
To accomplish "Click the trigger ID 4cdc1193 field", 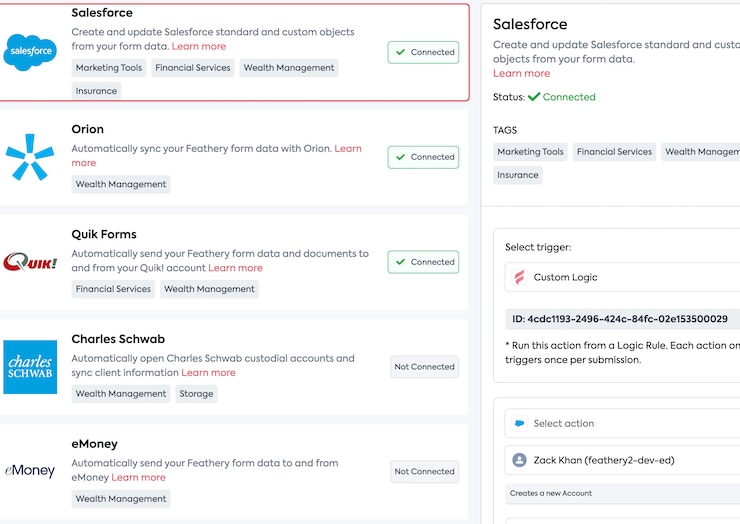I will coord(622,319).
